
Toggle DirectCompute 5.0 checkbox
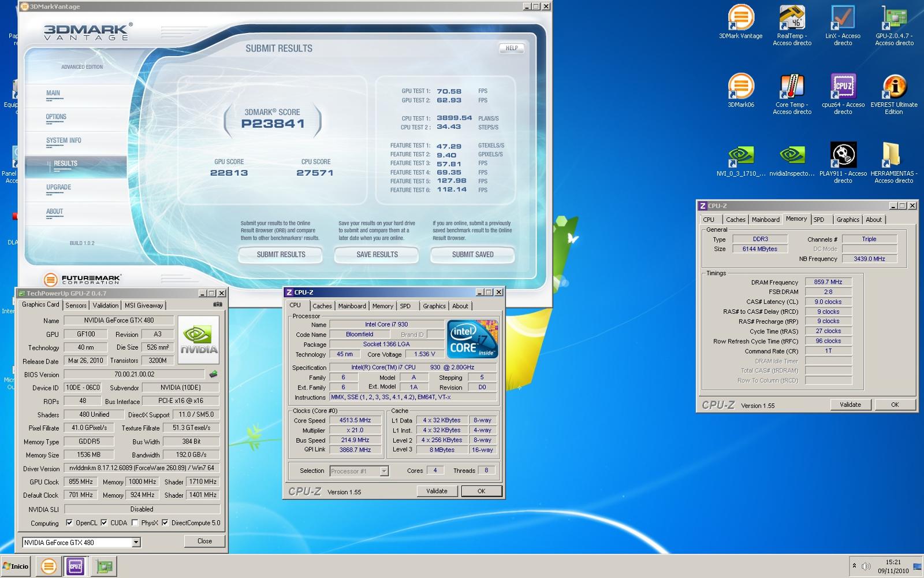pyautogui.click(x=165, y=523)
